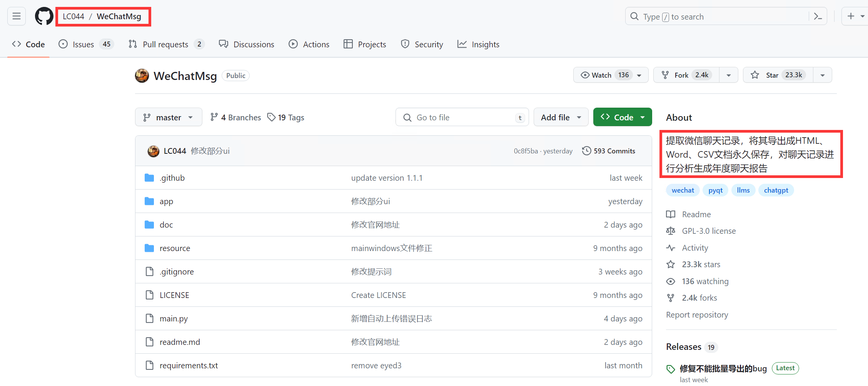Click Report repository
Screen dimensions: 868x386
point(697,315)
